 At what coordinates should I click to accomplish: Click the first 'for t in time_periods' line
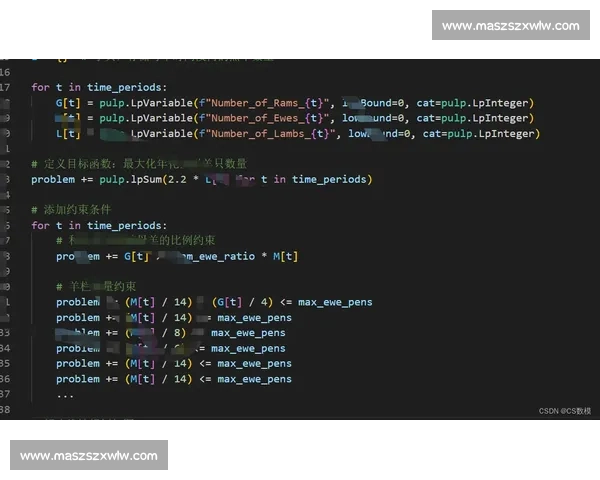tap(100, 87)
